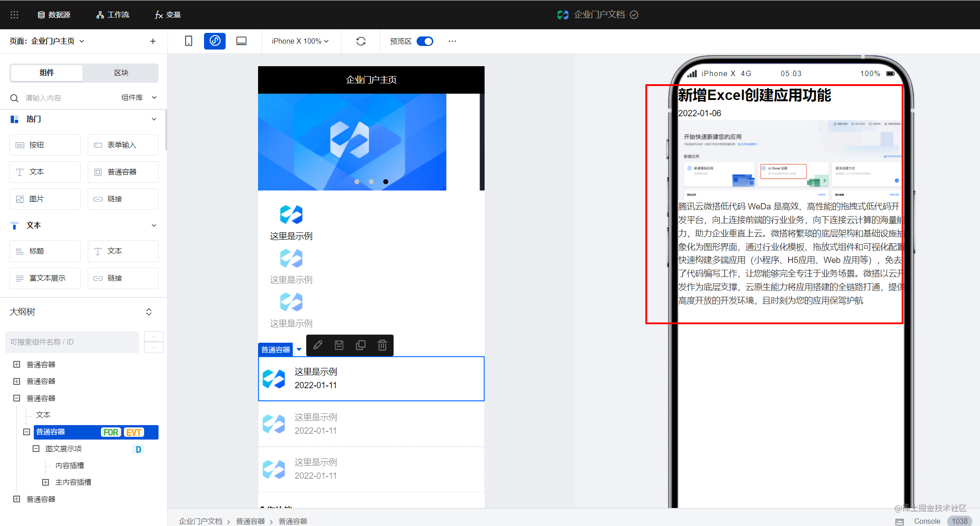The image size is (980, 526).
Task: Click the saved status check icon
Action: pyautogui.click(x=634, y=15)
